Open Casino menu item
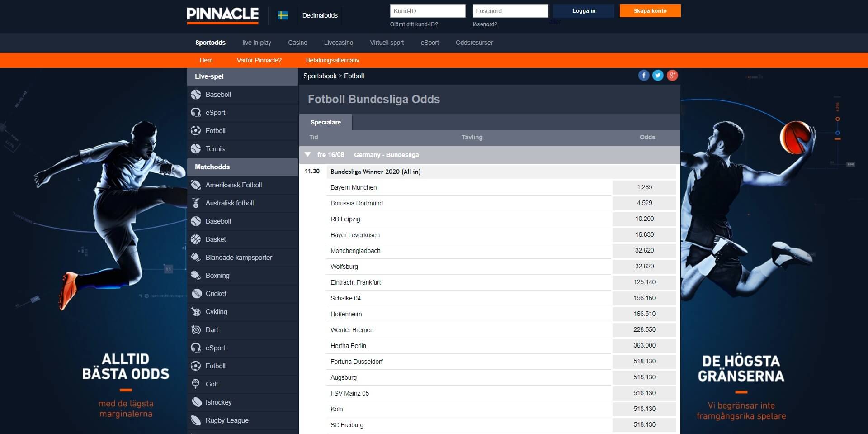This screenshot has width=868, height=434. pos(297,43)
